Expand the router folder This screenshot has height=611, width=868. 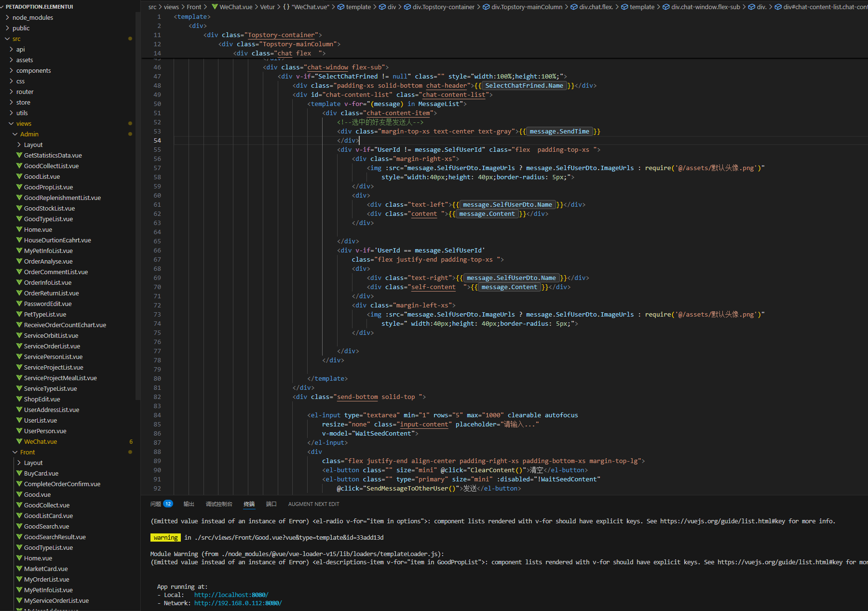(11, 92)
